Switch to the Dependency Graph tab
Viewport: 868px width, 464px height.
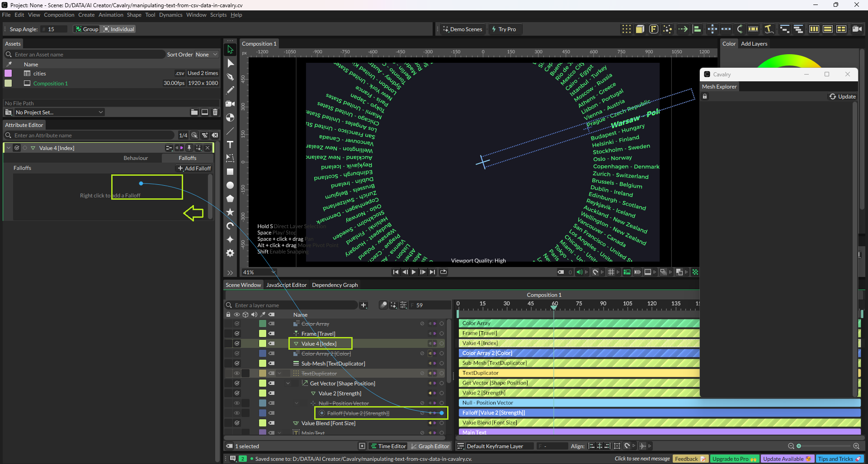(335, 285)
